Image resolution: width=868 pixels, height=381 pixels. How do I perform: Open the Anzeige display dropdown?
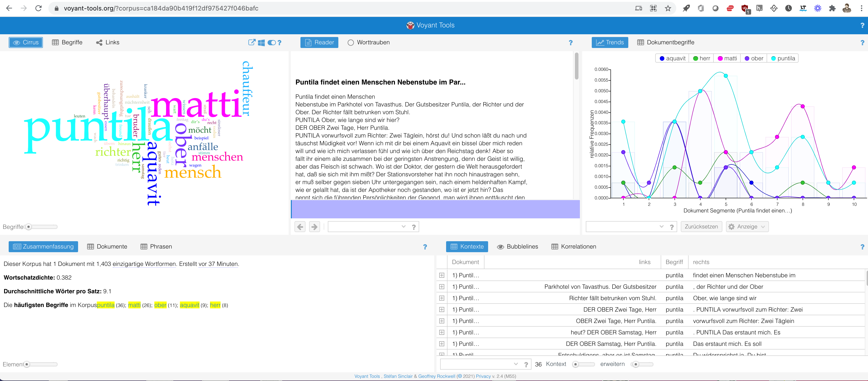[747, 227]
